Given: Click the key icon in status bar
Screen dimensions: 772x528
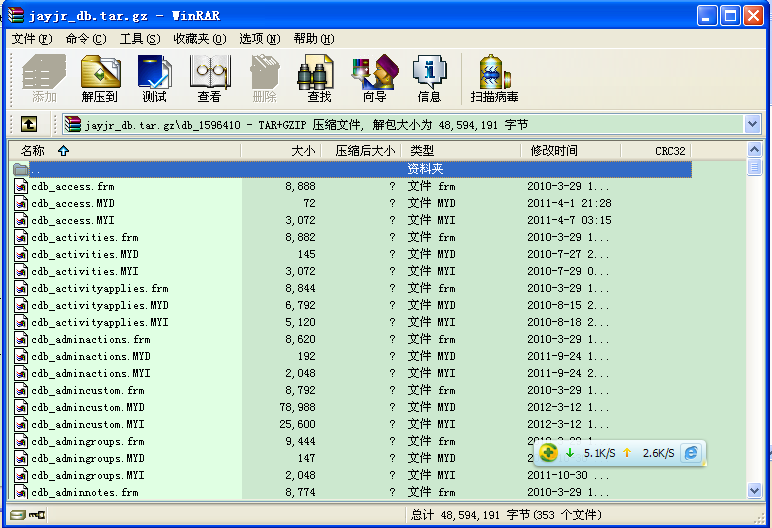Looking at the screenshot, I should (x=37, y=515).
